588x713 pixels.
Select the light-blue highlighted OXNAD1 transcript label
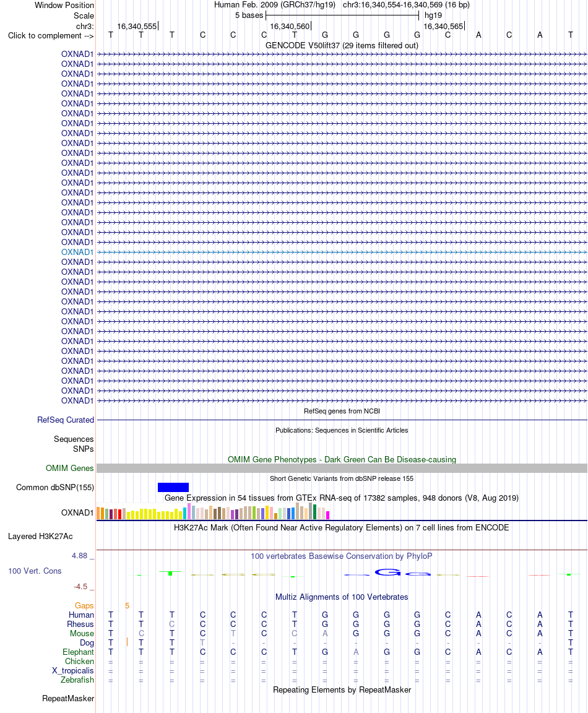[x=77, y=252]
